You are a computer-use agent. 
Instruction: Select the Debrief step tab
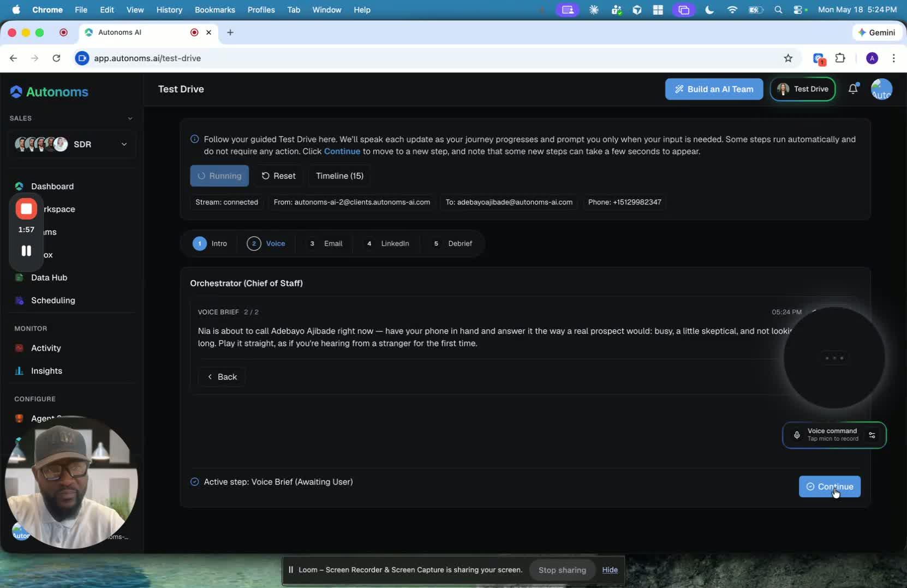(453, 244)
